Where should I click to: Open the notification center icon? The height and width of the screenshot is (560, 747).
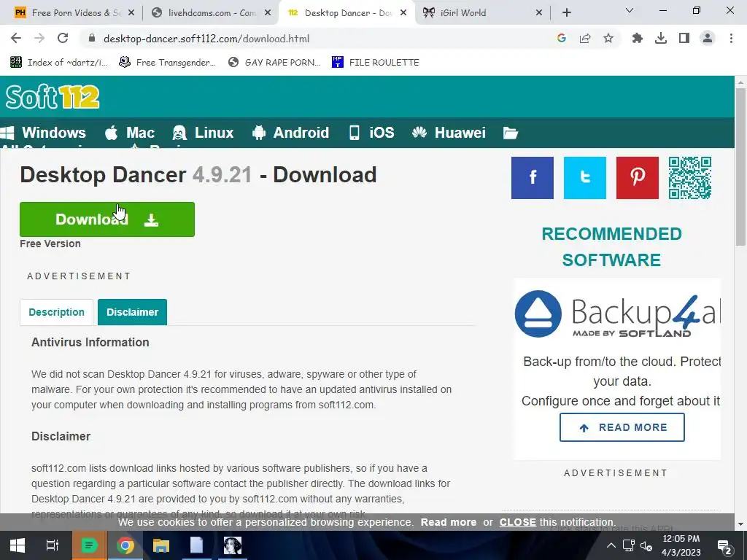(x=724, y=546)
